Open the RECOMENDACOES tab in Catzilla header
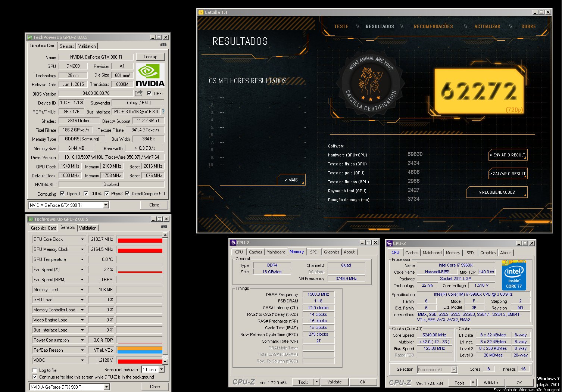This screenshot has width=562, height=392. coord(433,27)
